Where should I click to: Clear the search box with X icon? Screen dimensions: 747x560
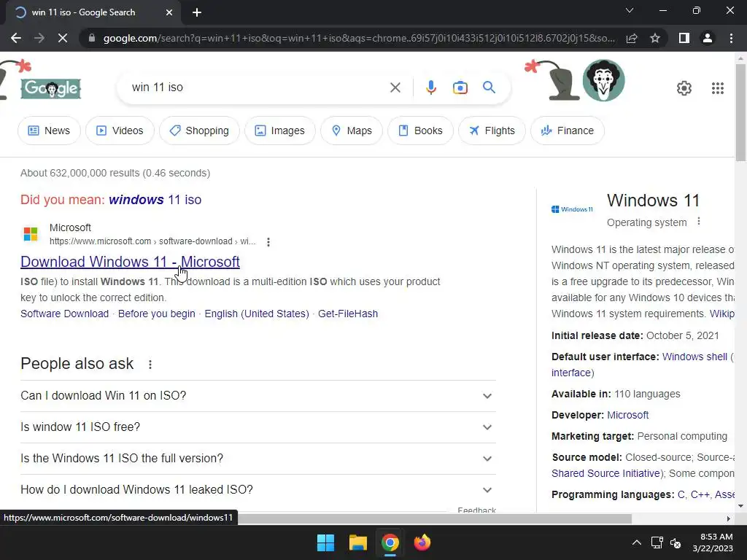395,87
